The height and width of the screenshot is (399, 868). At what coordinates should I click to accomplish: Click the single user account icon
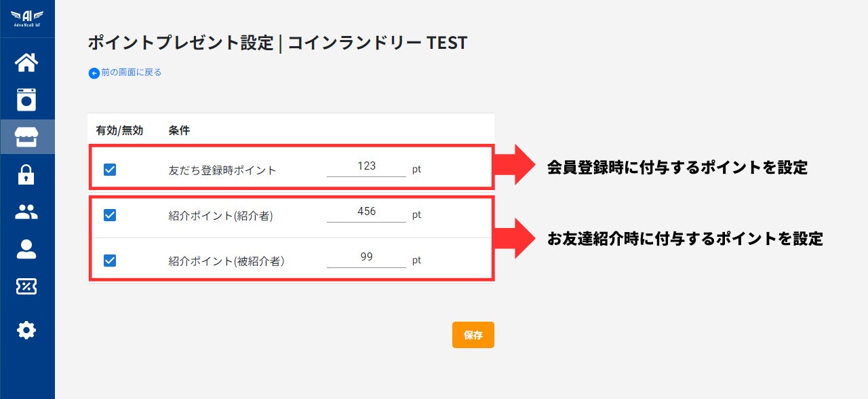[x=26, y=250]
